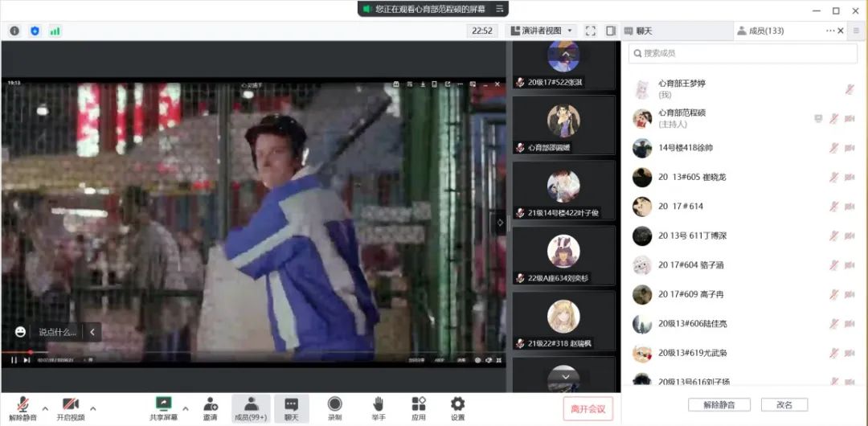Click the Share Screen (共享屏幕) icon
Screen dimensions: 868x426
pos(164,403)
